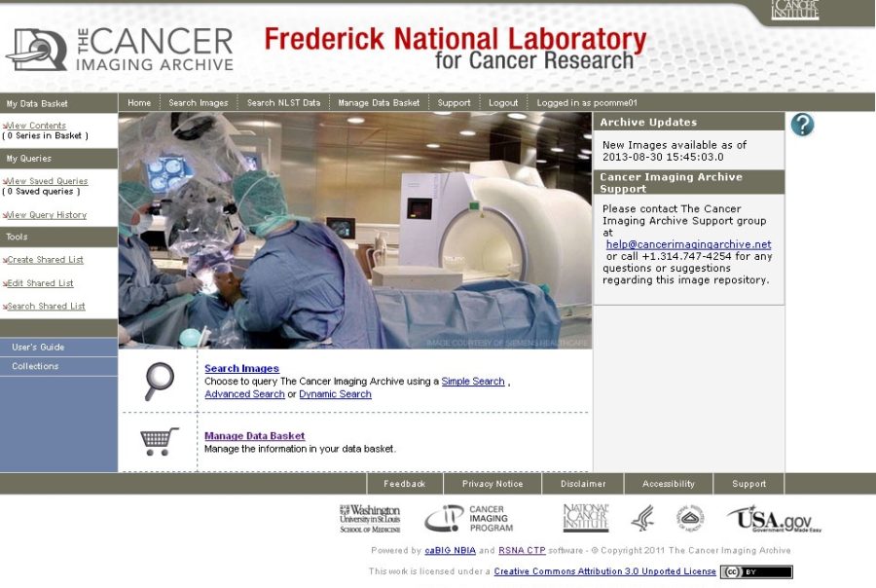The height and width of the screenshot is (588, 876).
Task: Click the operating room MRI banner image
Action: 355,231
